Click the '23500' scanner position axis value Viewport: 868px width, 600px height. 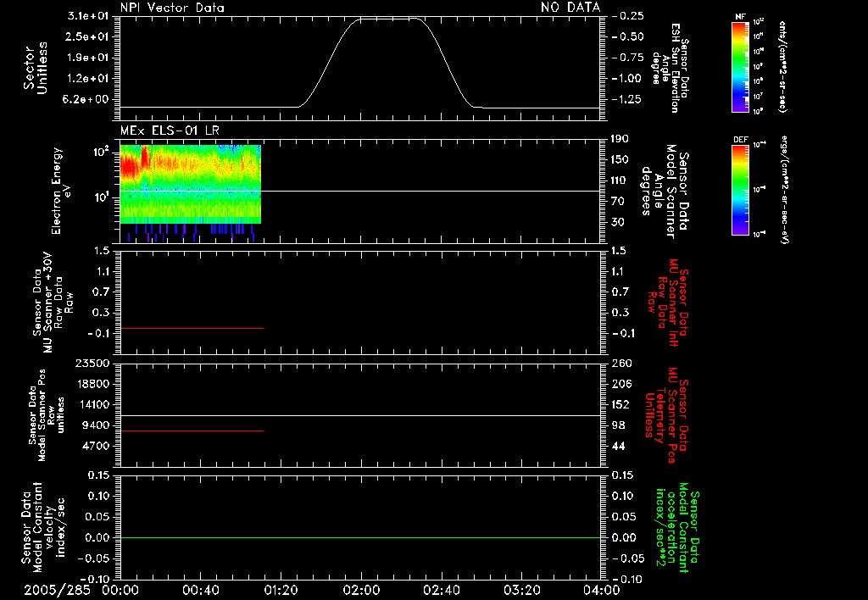coord(92,364)
